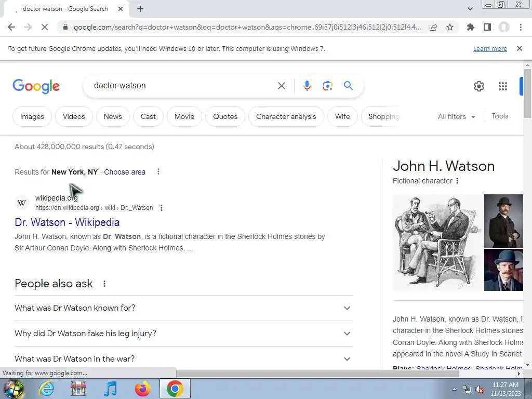
Task: Click the horizontal scrollbar thumb
Action: click(317, 374)
